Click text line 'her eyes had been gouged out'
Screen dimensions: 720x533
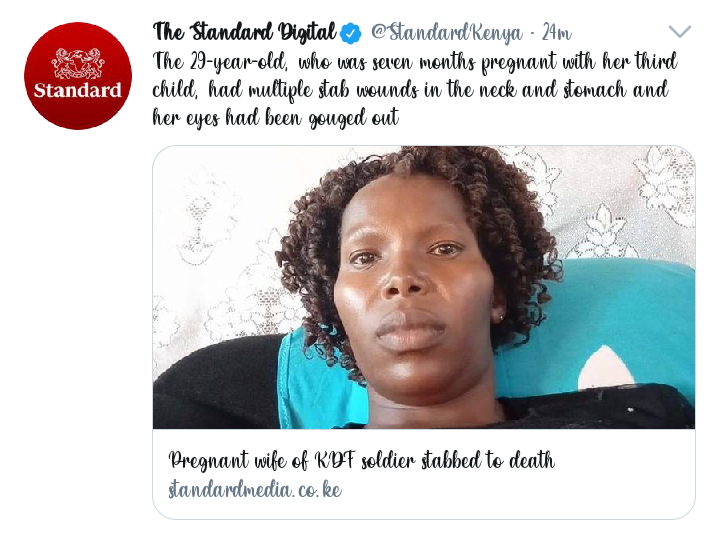coord(276,118)
